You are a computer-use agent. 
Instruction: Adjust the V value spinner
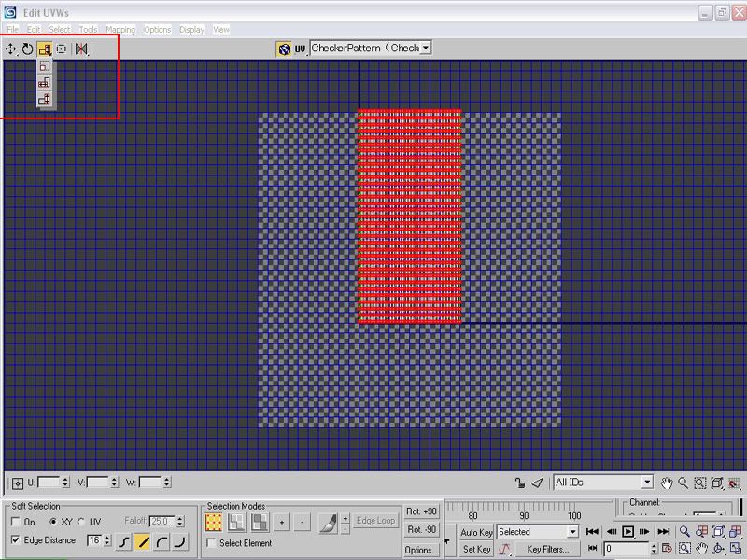pyautogui.click(x=114, y=483)
